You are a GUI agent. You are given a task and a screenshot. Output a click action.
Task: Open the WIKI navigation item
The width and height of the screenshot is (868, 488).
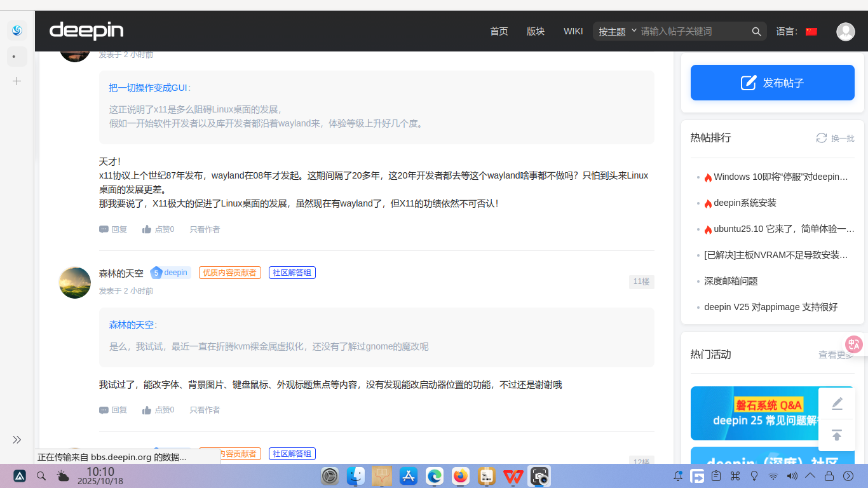pyautogui.click(x=573, y=31)
